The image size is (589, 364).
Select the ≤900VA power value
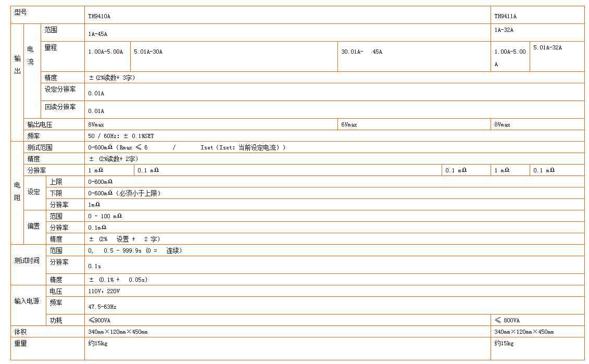click(99, 320)
